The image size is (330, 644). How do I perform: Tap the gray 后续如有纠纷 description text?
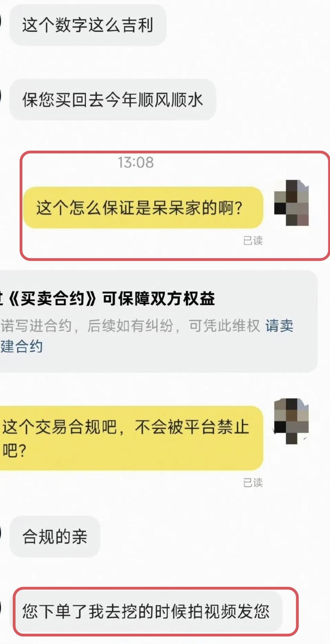point(130,326)
